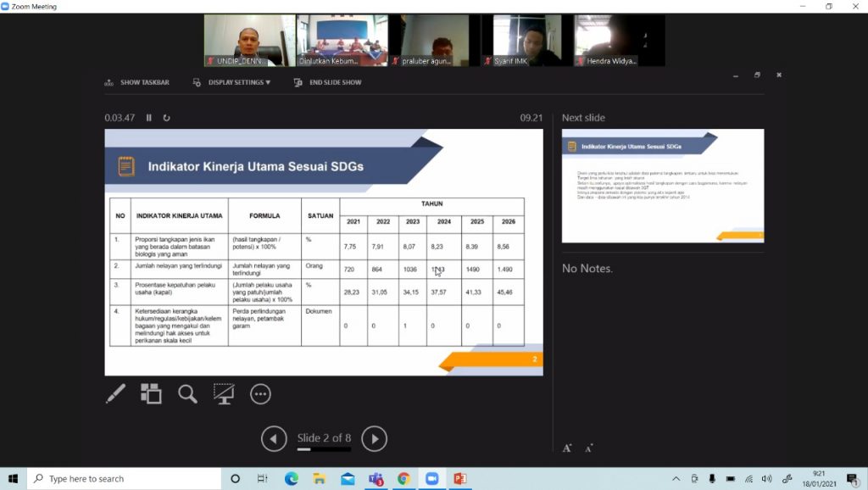The image size is (868, 490).
Task: Toggle black or unblack slide show
Action: point(224,393)
